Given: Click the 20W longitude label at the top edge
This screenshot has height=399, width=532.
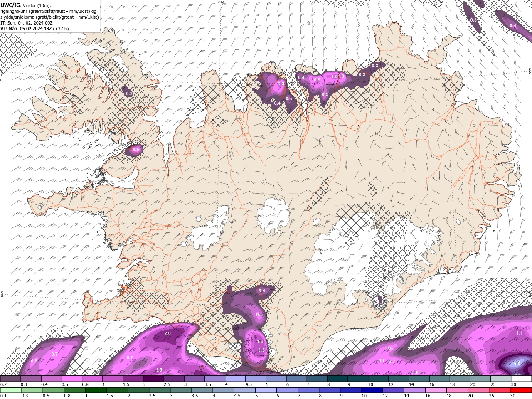Looking at the screenshot, I should (x=221, y=2).
